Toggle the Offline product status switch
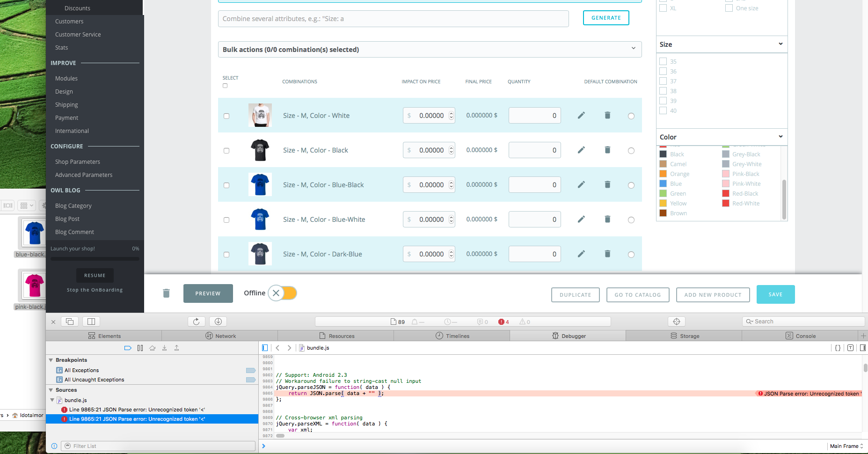 click(283, 293)
